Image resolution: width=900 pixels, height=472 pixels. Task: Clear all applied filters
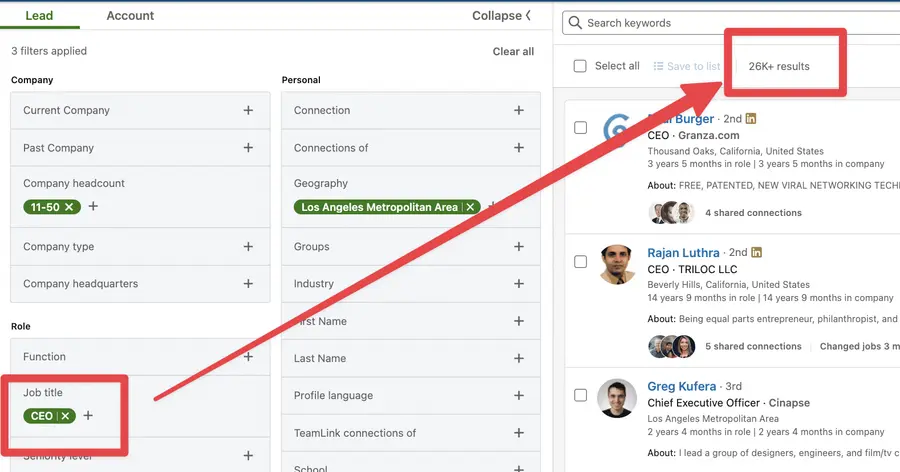(x=513, y=51)
